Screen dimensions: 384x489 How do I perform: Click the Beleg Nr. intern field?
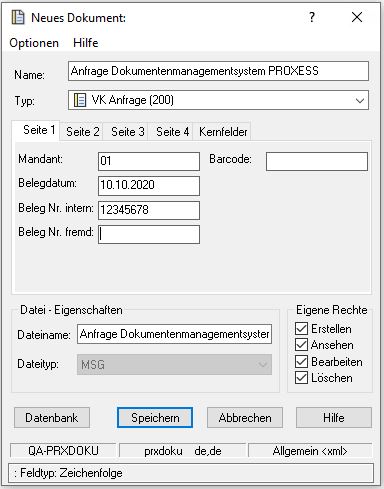pyautogui.click(x=149, y=210)
